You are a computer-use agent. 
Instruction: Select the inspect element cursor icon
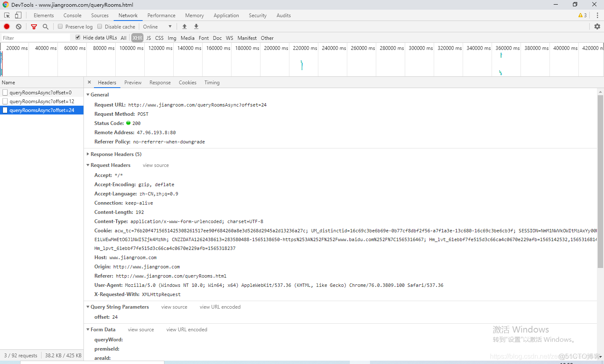click(x=7, y=15)
